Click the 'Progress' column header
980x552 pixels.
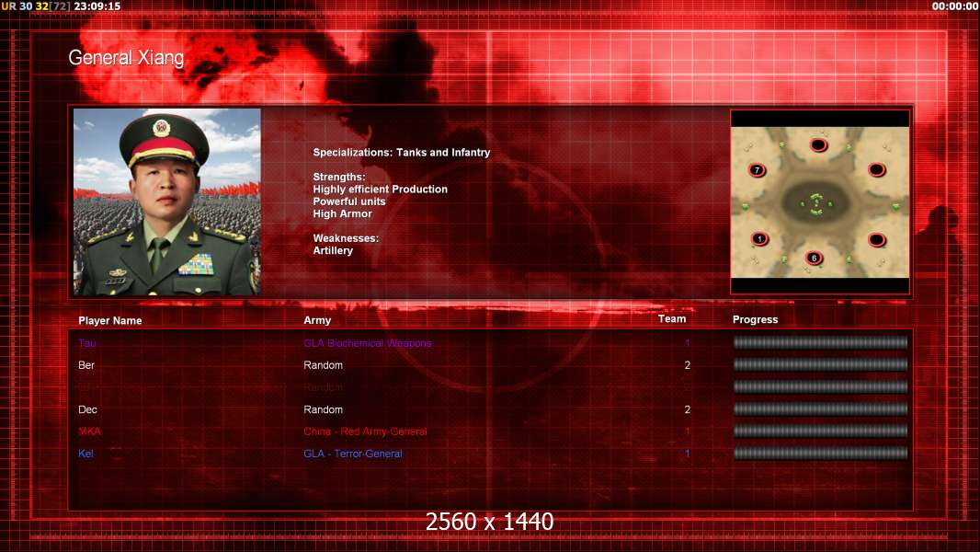pyautogui.click(x=755, y=319)
